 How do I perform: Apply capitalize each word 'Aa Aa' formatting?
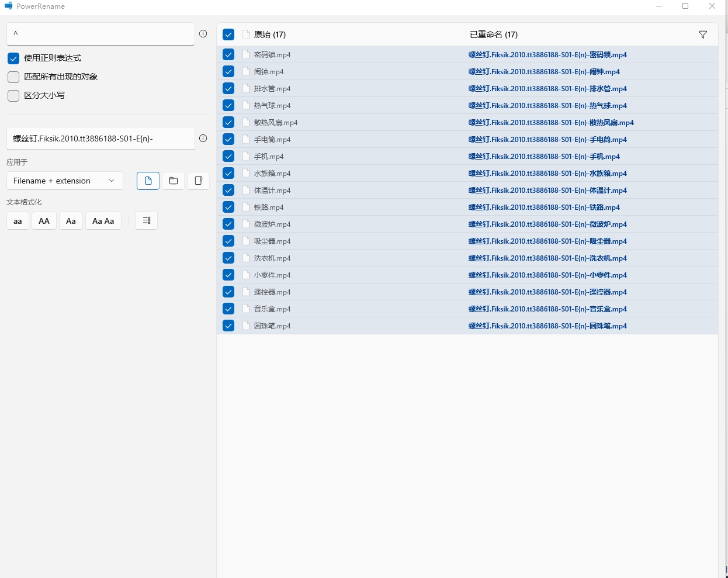[103, 221]
